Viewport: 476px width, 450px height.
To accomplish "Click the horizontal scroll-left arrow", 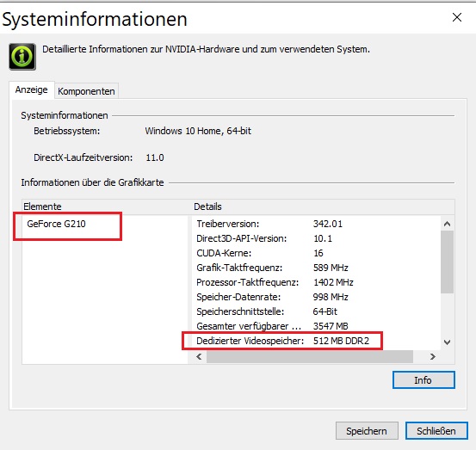I will [199, 356].
